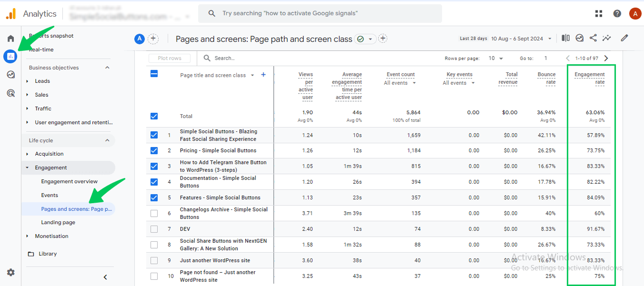The image size is (644, 286).
Task: Collapse the Business objectives section
Action: pyautogui.click(x=107, y=68)
